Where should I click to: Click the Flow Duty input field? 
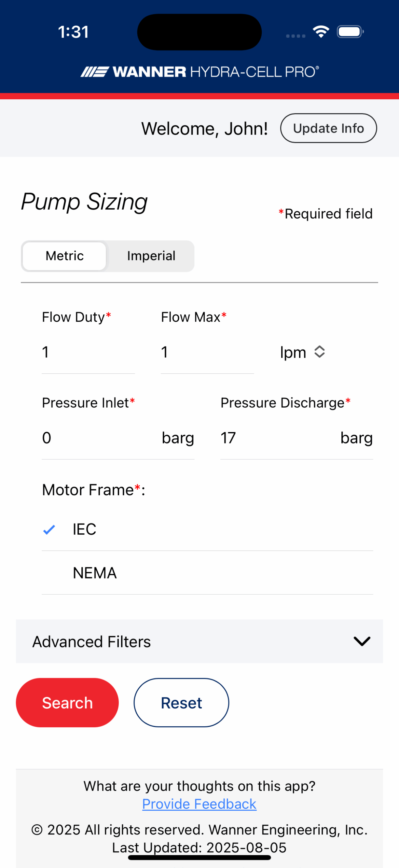[x=88, y=352]
